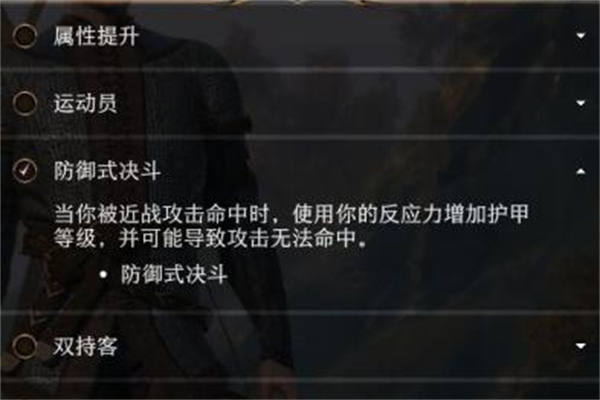
Task: Collapse 防御式决斗 with up arrow
Action: (x=580, y=171)
